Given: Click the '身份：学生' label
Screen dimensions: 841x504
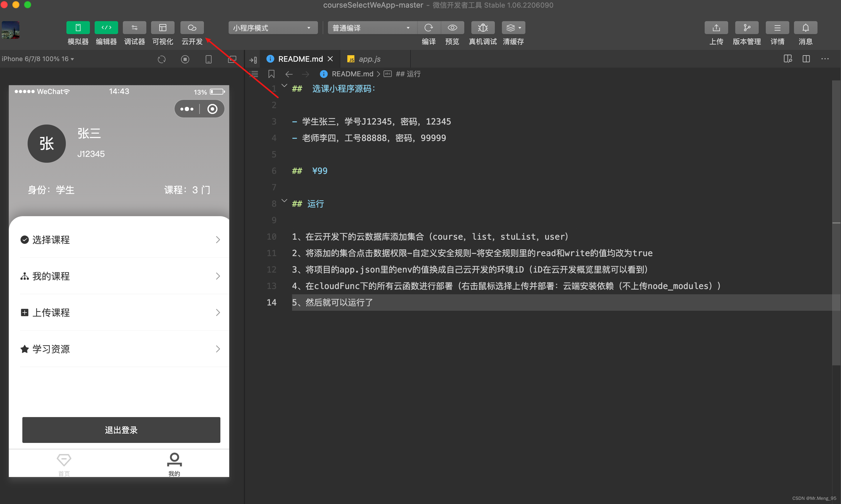Looking at the screenshot, I should pyautogui.click(x=51, y=190).
